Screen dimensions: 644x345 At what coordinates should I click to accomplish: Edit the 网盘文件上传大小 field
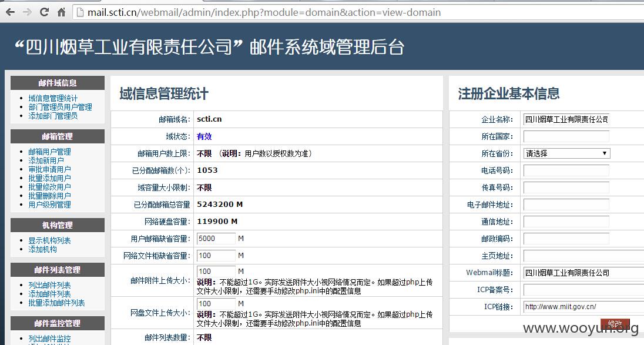[216, 304]
